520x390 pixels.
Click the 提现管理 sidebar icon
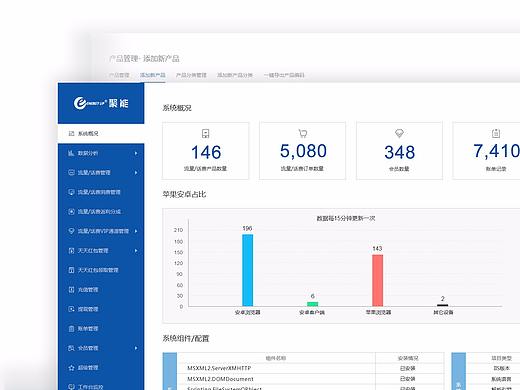pyautogui.click(x=71, y=309)
